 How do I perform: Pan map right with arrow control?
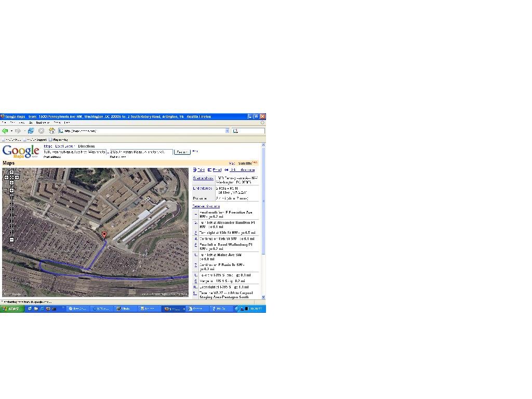tap(17, 178)
